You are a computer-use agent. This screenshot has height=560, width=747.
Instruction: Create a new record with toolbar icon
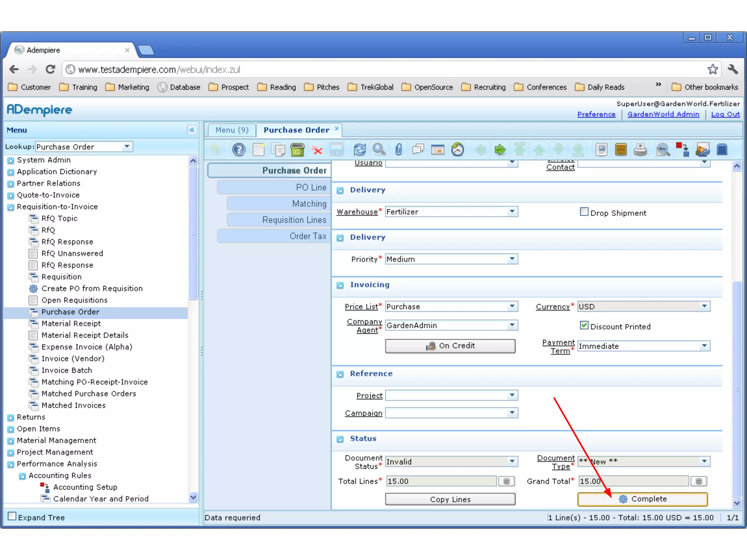tap(259, 149)
